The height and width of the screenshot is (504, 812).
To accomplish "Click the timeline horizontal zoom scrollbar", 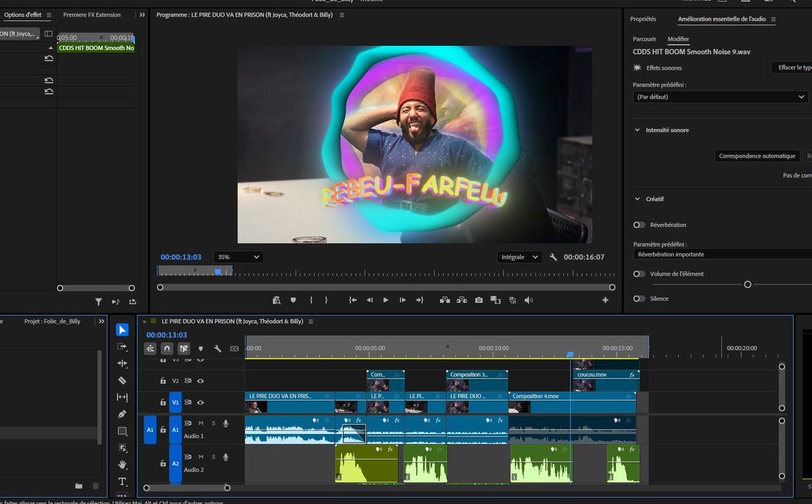I will (186, 488).
